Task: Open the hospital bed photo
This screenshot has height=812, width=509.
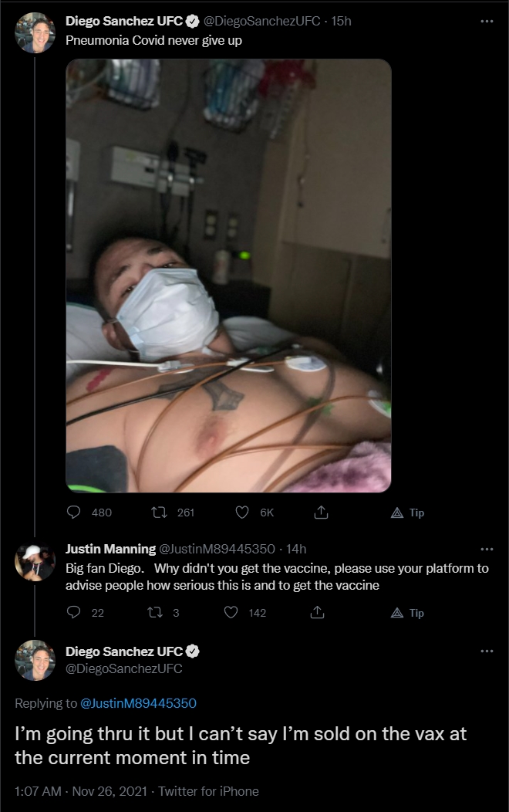Action: (x=228, y=276)
